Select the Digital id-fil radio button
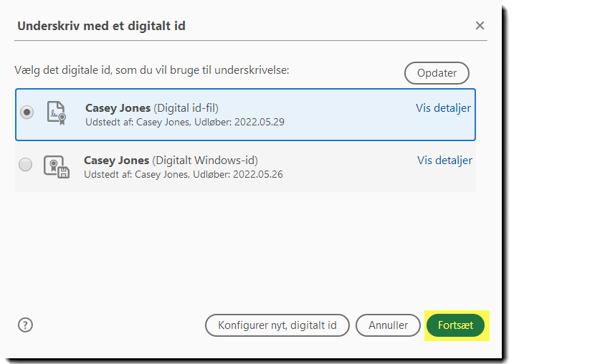Screen dimensions: 595x364 pyautogui.click(x=27, y=112)
